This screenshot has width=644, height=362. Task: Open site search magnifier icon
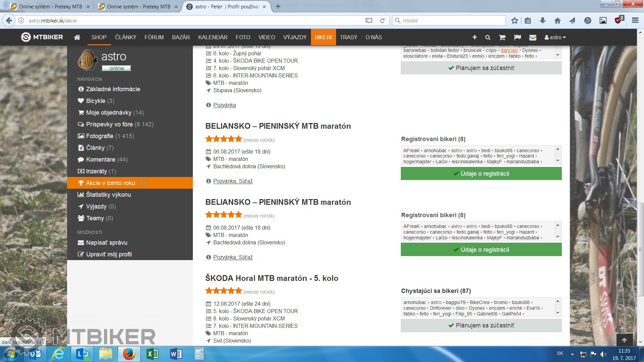click(x=488, y=38)
